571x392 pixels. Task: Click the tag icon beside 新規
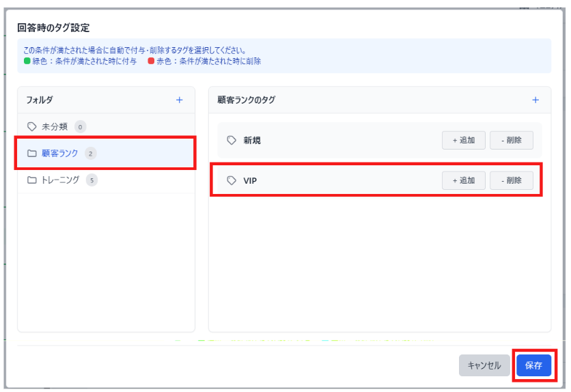tap(232, 140)
